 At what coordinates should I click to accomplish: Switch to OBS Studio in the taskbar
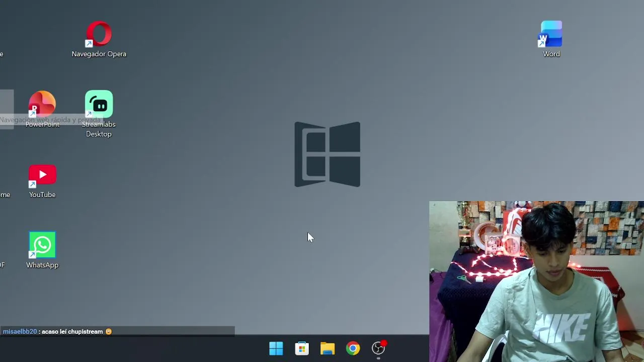(x=378, y=348)
